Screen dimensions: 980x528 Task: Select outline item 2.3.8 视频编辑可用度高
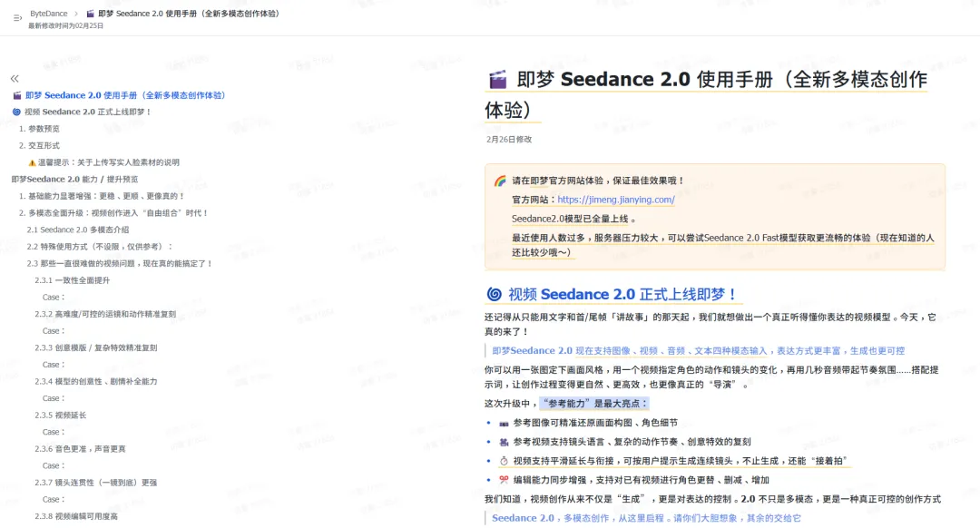click(76, 517)
